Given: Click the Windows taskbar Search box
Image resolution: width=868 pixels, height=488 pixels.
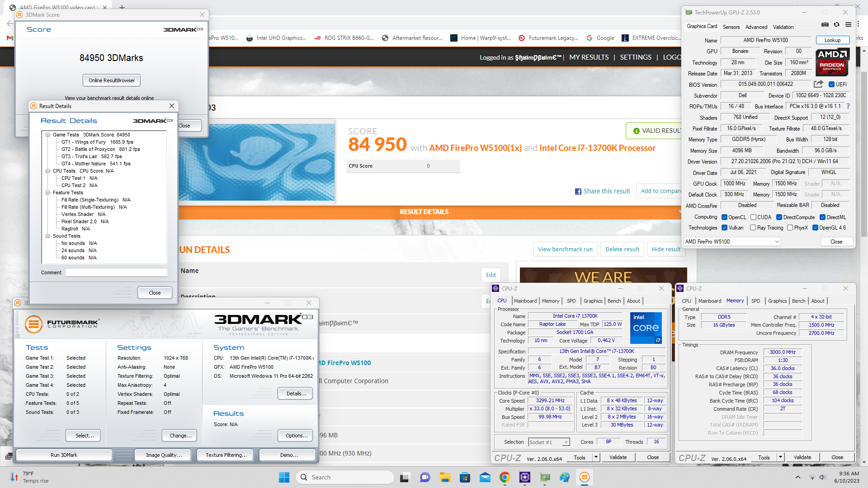Looking at the screenshot, I should (344, 477).
